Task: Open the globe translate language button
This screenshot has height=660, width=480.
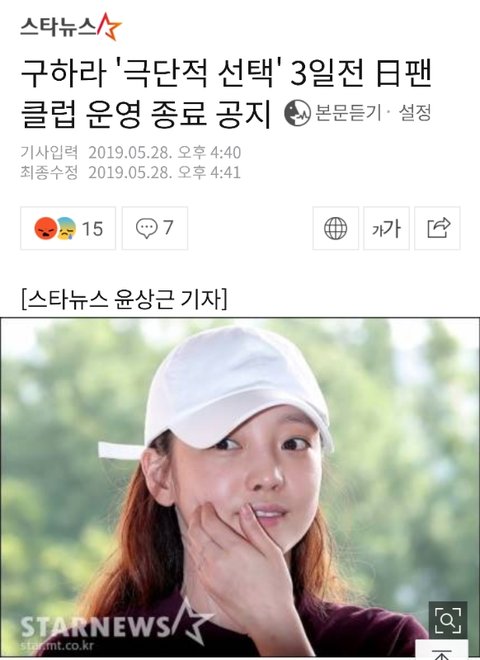Action: pos(336,229)
